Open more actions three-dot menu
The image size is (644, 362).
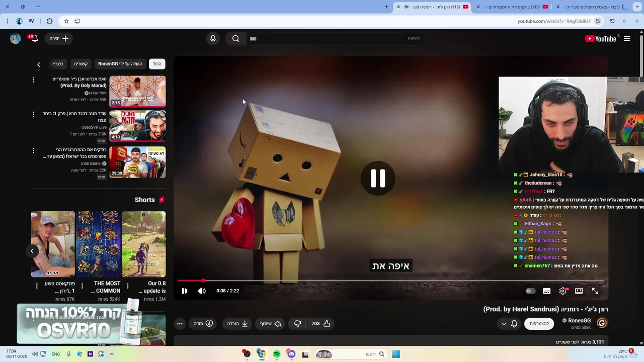(180, 324)
